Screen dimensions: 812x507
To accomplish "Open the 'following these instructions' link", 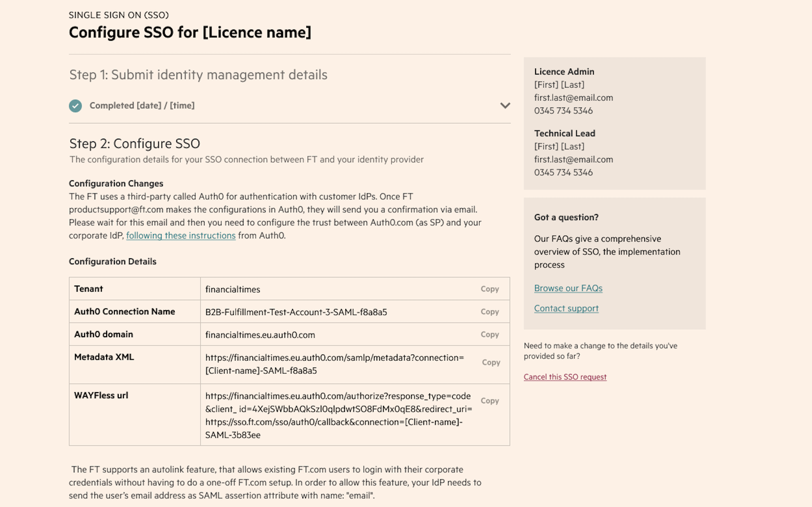I will click(180, 236).
